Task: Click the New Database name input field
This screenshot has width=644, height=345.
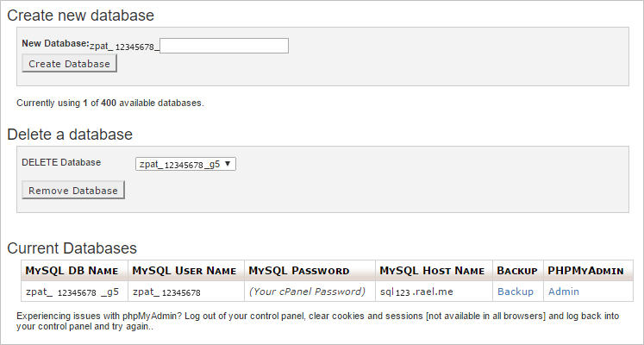Action: [224, 46]
